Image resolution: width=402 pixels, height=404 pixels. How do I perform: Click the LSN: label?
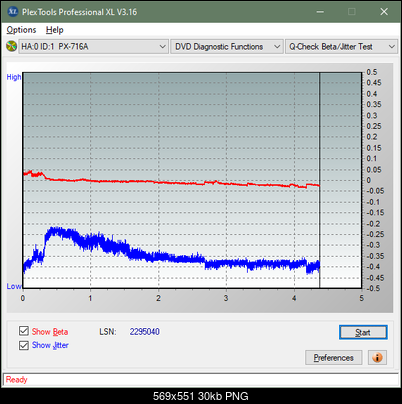pos(108,332)
